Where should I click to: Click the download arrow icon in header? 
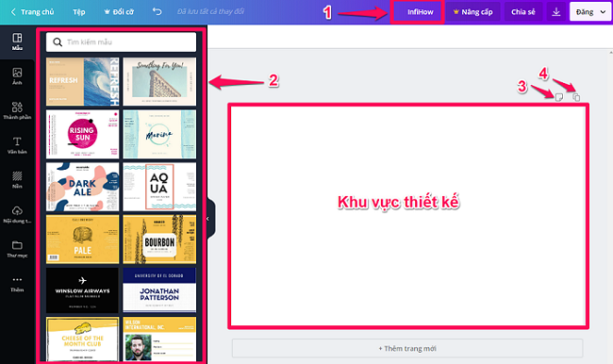(555, 12)
